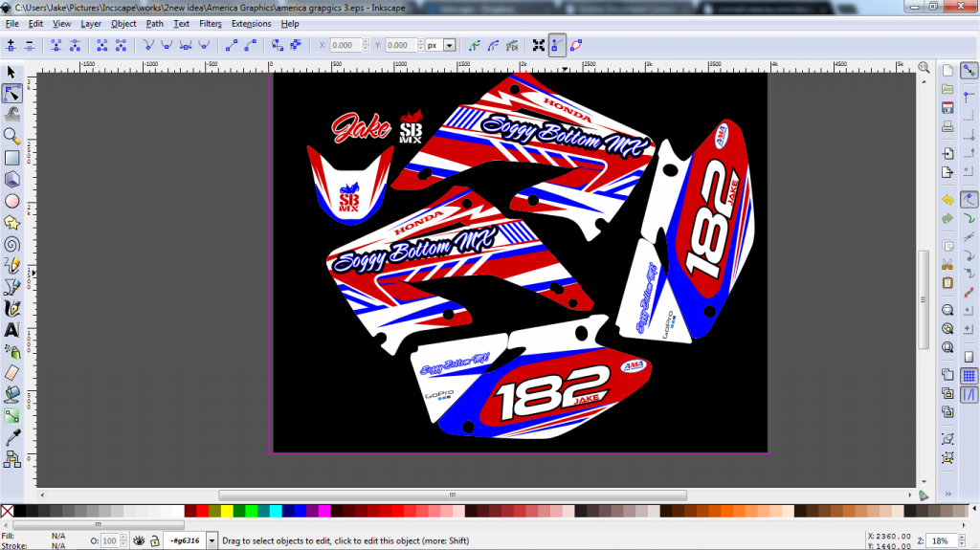Select the Tweak objects tool
980x550 pixels.
(11, 115)
